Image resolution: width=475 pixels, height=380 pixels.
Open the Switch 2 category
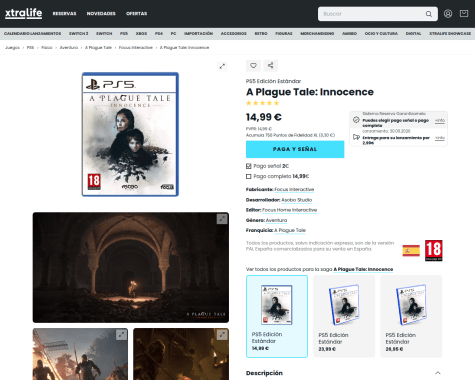78,34
